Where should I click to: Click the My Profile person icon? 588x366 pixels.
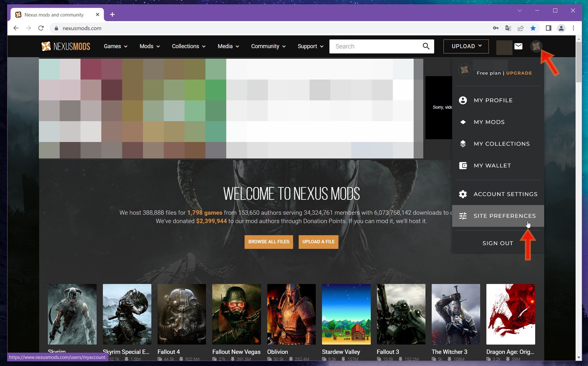[463, 100]
